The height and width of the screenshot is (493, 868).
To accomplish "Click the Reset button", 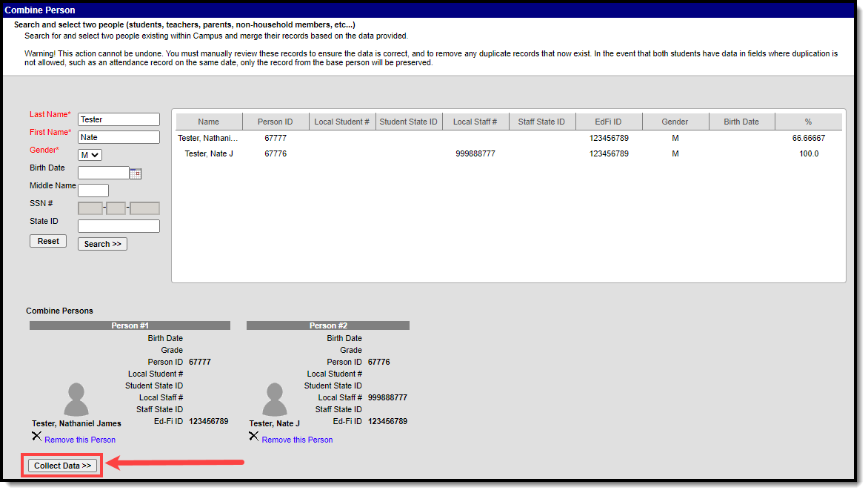I will (48, 242).
